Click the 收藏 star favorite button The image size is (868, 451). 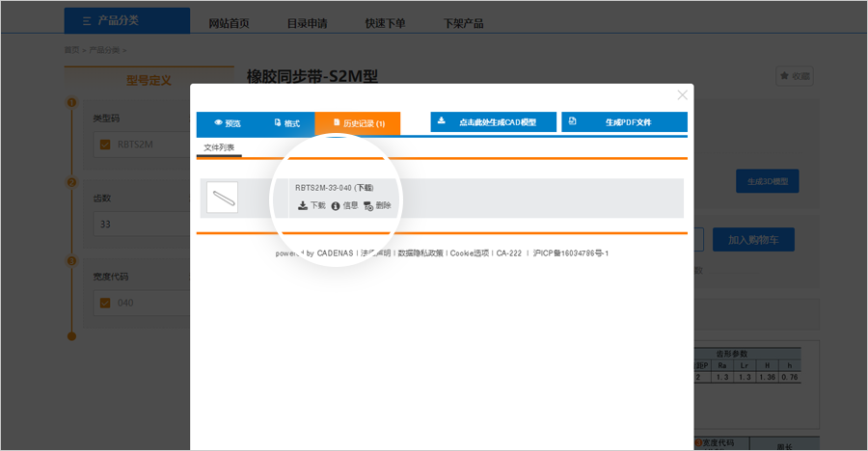point(794,76)
